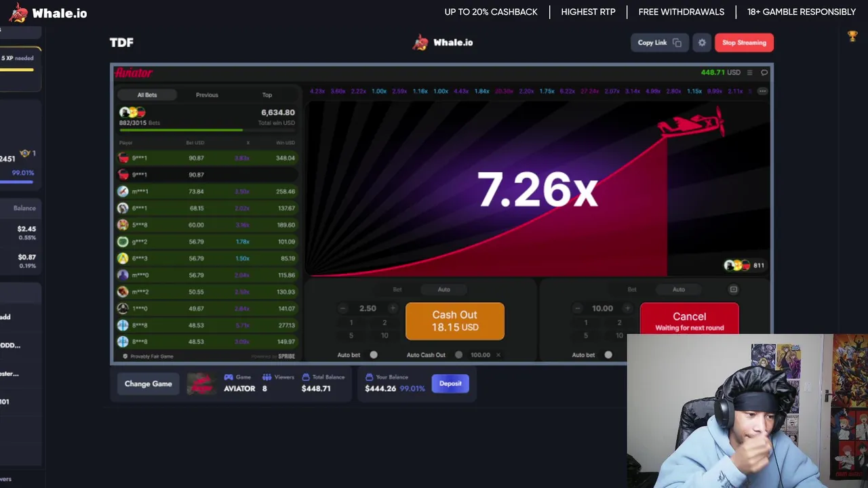Click the Aviator game thumbnail below stream
Image resolution: width=868 pixels, height=488 pixels.
click(201, 384)
